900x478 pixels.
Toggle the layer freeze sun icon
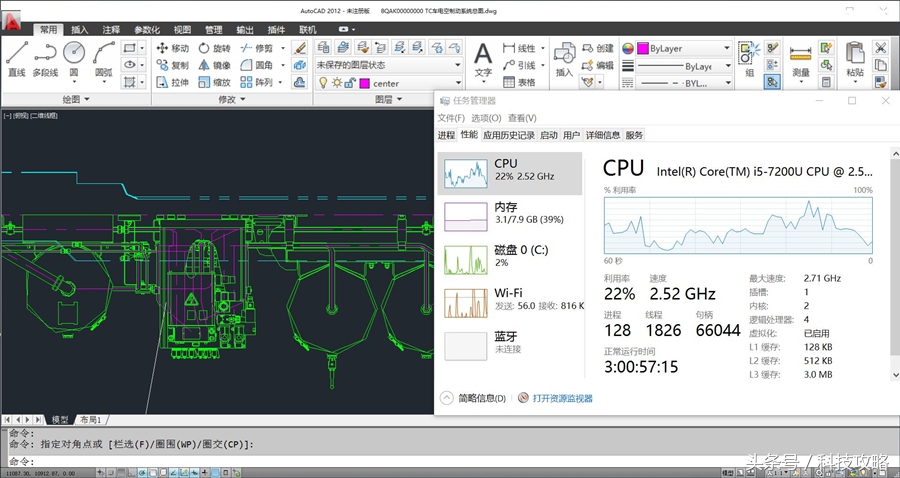[x=335, y=83]
